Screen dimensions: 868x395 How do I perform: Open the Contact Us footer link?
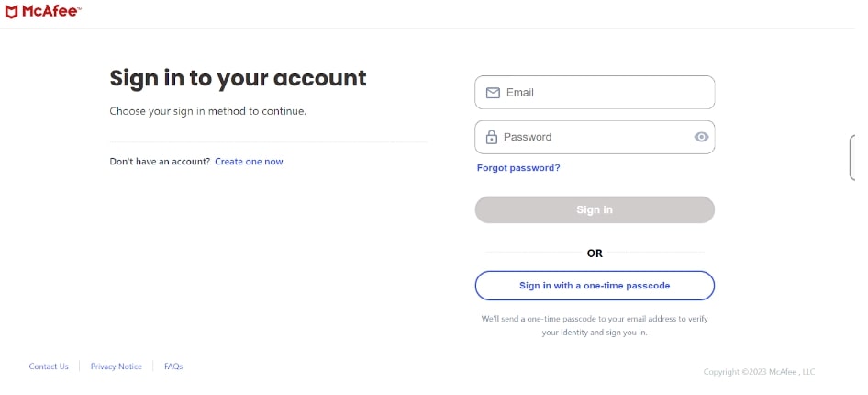pyautogui.click(x=49, y=367)
